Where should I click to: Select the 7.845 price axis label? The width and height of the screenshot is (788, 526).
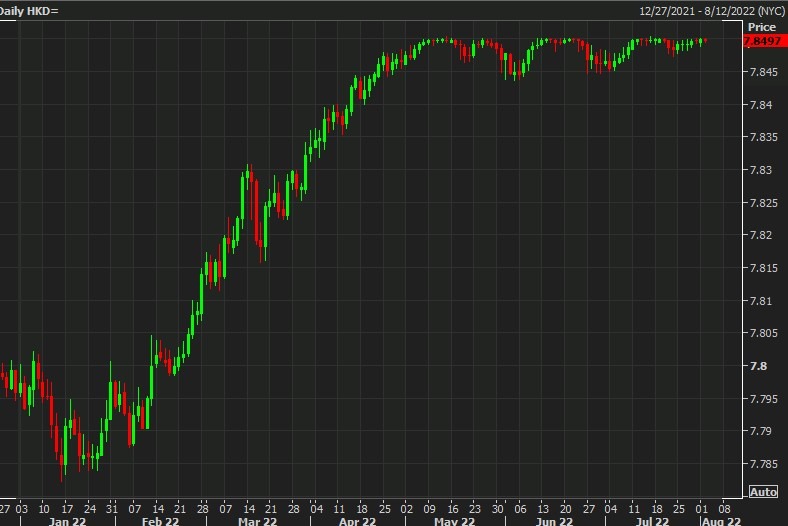coord(763,72)
